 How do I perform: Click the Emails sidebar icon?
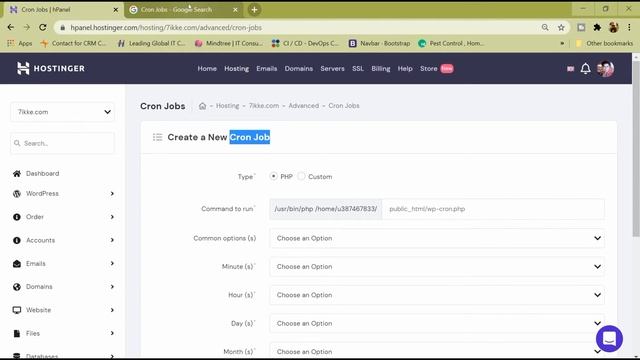(17, 264)
